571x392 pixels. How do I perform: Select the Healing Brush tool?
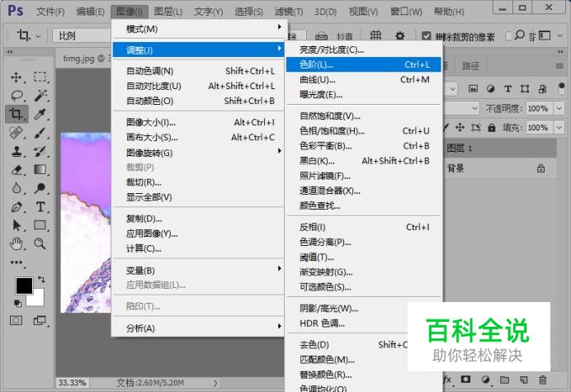click(17, 133)
